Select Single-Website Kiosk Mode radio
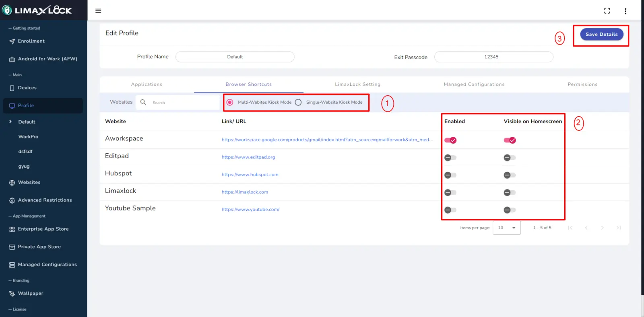 (298, 102)
